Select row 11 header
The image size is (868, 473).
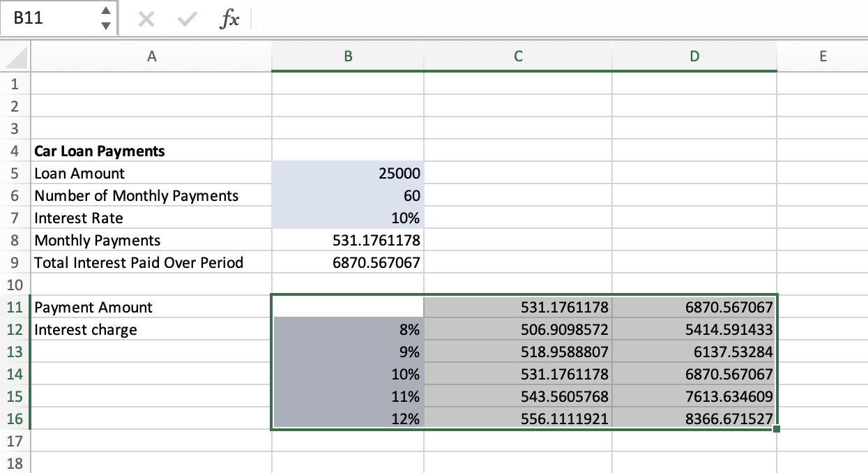(15, 307)
